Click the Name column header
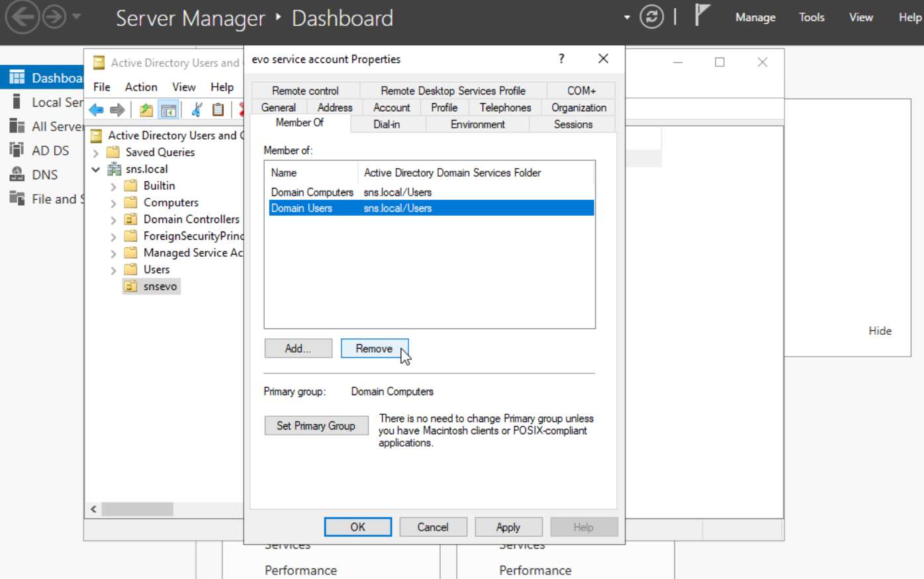Screen dimensions: 924x579 tap(312, 173)
